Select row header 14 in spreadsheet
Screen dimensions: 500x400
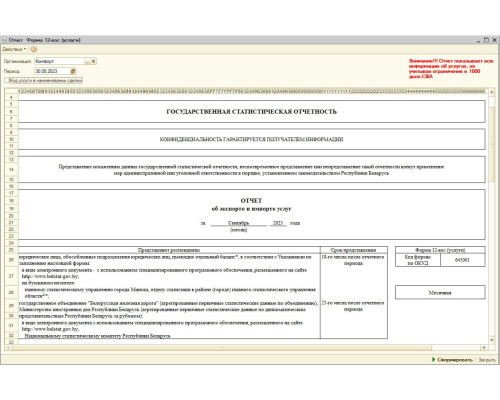click(11, 170)
